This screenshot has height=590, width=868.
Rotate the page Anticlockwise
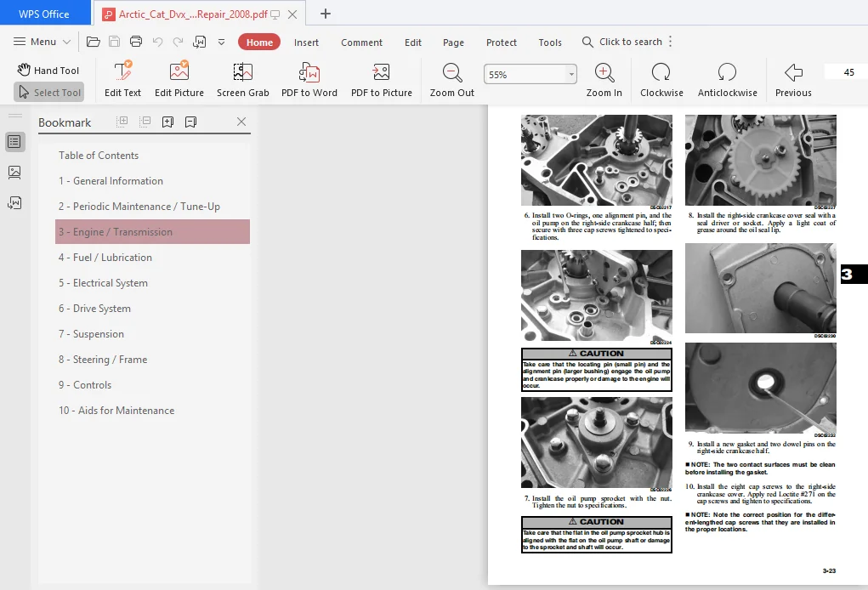(728, 80)
